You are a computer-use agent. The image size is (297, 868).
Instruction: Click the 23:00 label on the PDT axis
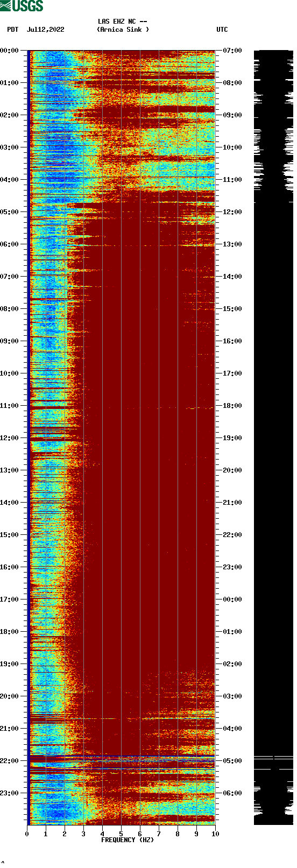10,793
